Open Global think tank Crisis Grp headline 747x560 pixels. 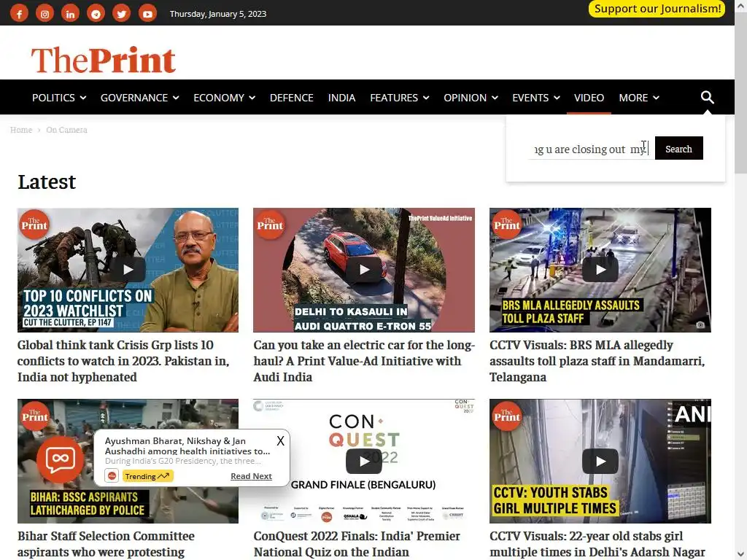click(x=123, y=361)
